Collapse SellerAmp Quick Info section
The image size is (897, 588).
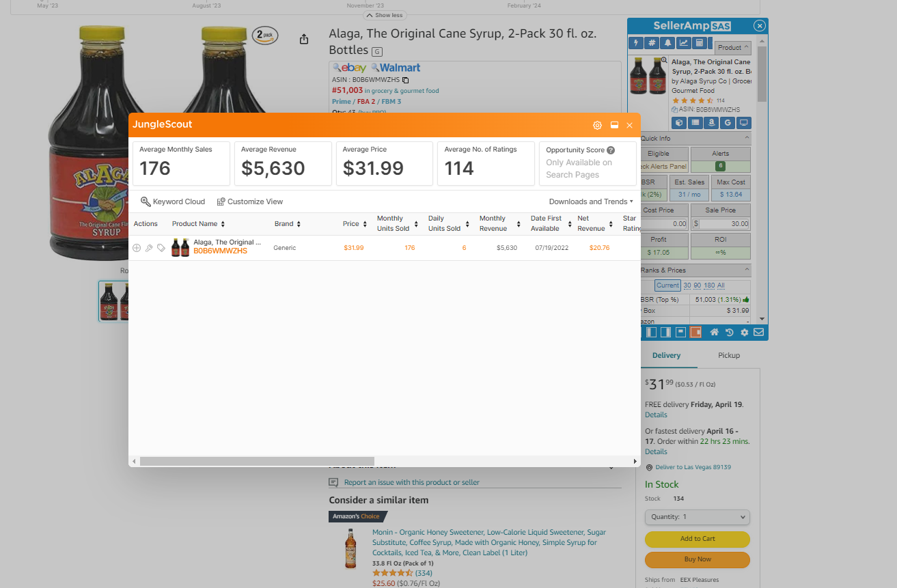[747, 139]
